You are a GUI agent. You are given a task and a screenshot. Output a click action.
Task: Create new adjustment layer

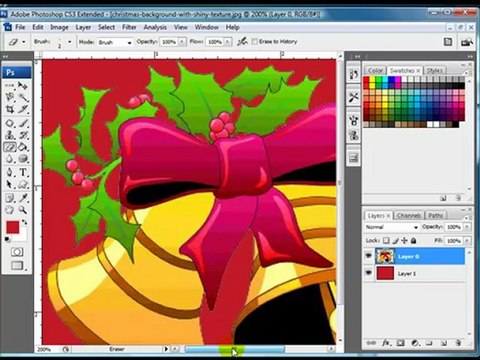pos(415,343)
